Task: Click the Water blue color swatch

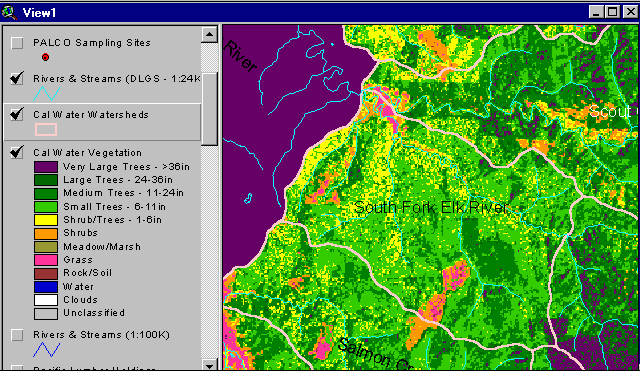Action: pyautogui.click(x=46, y=287)
